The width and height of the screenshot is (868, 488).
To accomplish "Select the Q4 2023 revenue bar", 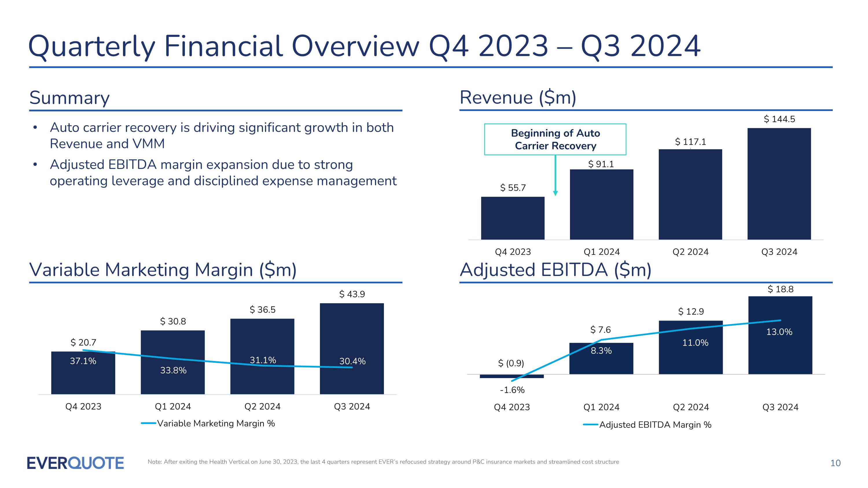I will point(512,218).
